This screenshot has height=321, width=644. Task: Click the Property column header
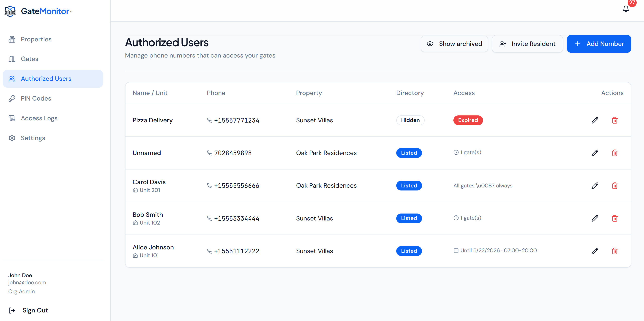tap(309, 93)
